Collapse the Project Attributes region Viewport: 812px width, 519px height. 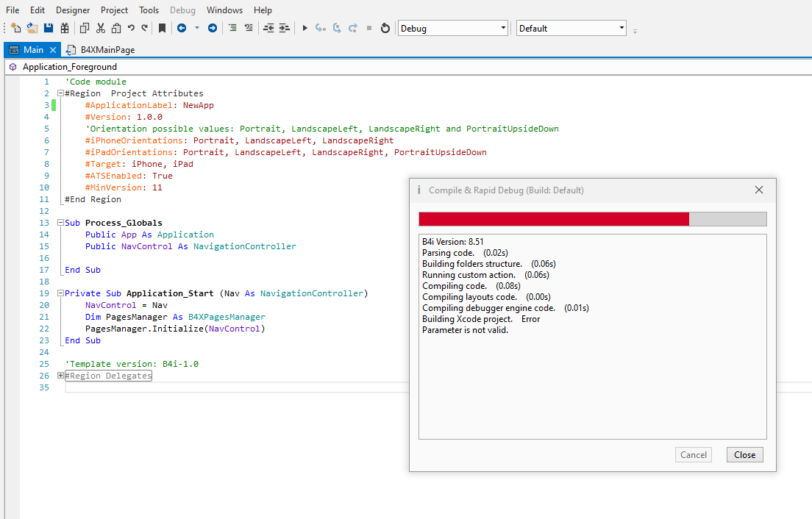click(x=60, y=93)
